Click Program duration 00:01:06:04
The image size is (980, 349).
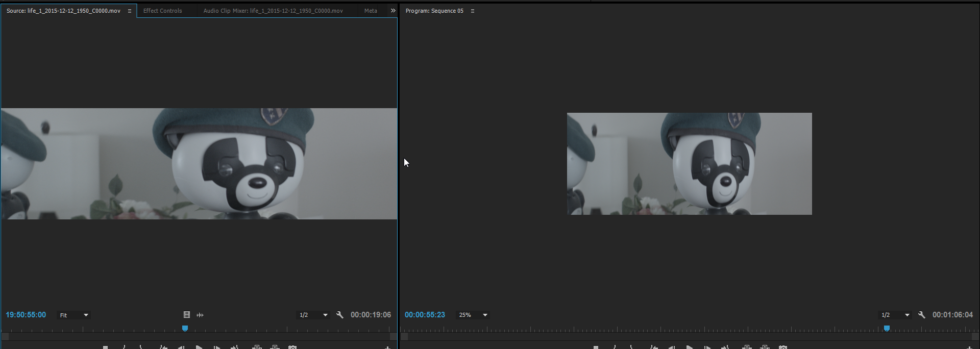pyautogui.click(x=952, y=315)
